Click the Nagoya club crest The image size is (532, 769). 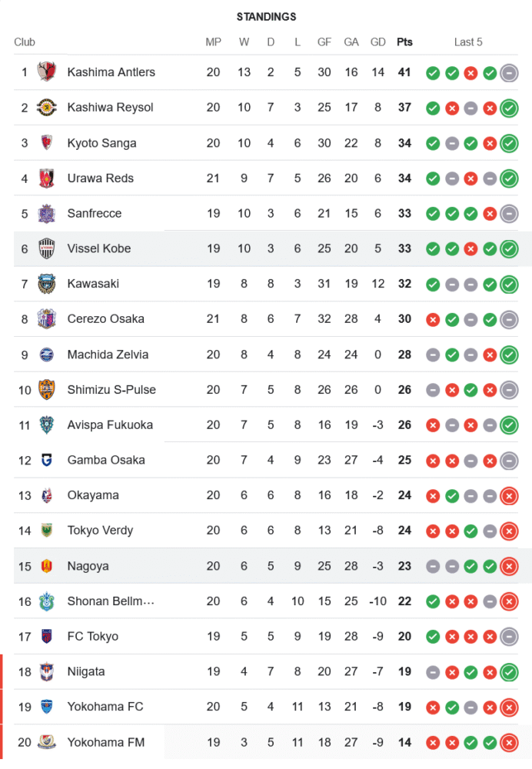tap(47, 566)
